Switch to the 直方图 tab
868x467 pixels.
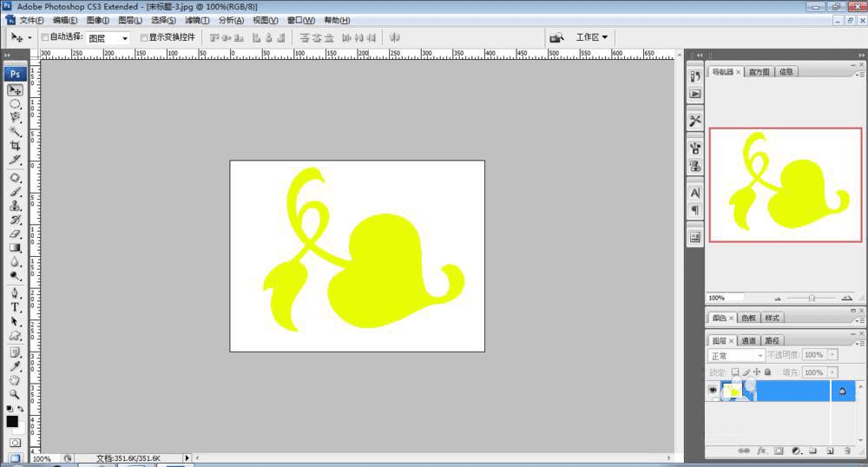coord(759,72)
